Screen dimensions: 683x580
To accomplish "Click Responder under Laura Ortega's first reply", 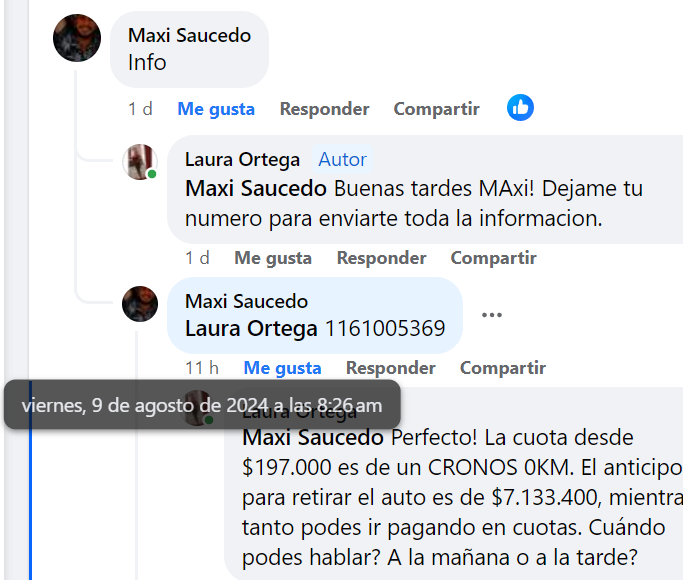I will point(381,258).
